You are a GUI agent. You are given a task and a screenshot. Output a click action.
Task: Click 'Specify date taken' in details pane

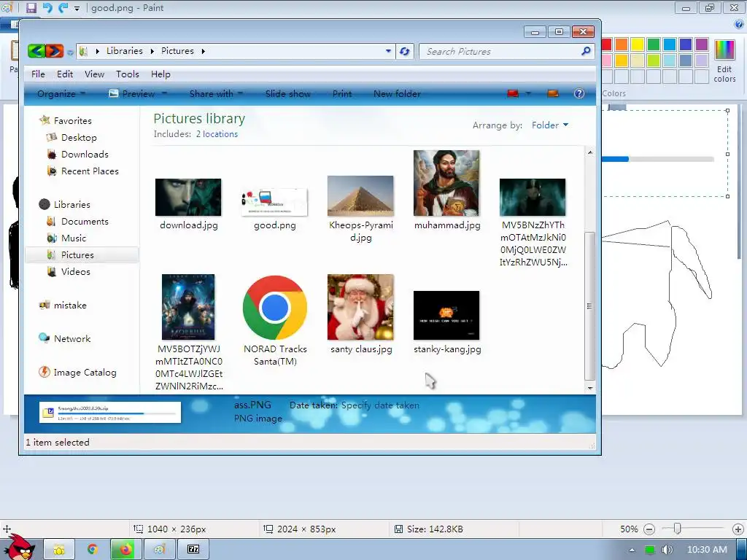(380, 405)
